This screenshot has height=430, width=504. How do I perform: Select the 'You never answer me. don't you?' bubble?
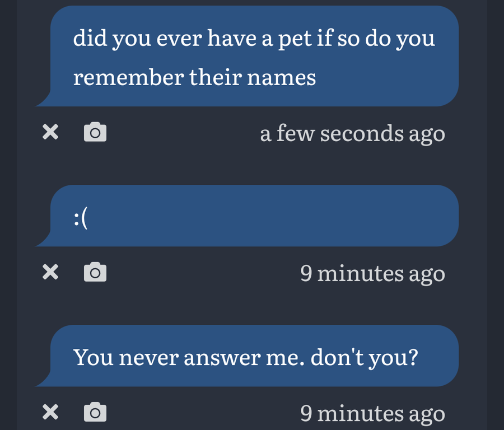[247, 356]
